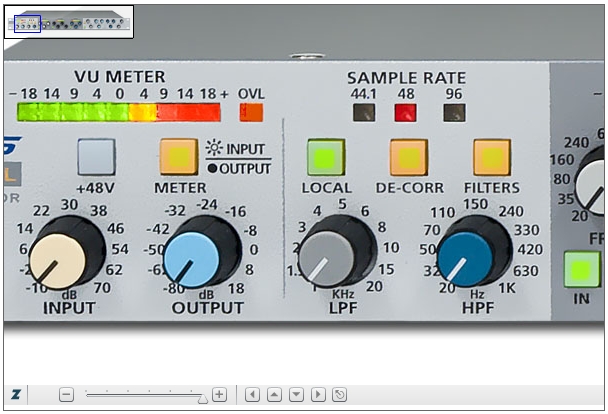Click the zoom out minus button
The height and width of the screenshot is (414, 608).
(66, 395)
